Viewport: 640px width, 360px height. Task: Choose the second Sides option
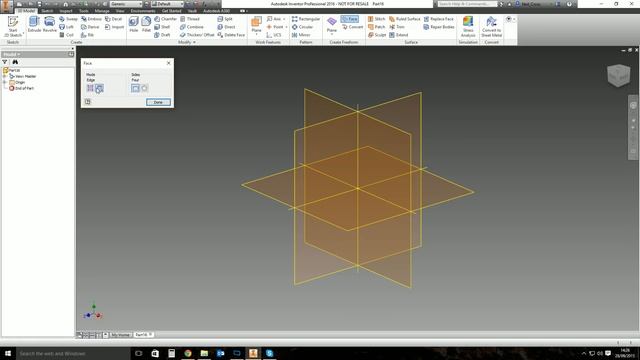[144, 88]
